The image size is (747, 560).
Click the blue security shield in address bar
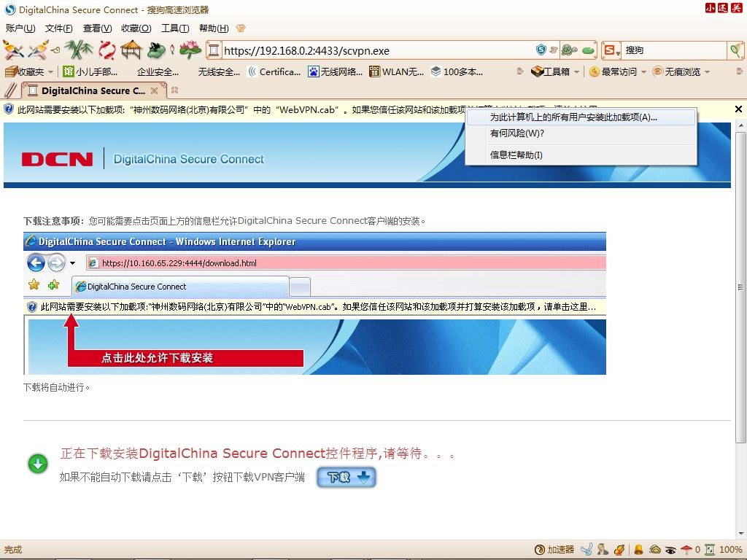pos(541,50)
